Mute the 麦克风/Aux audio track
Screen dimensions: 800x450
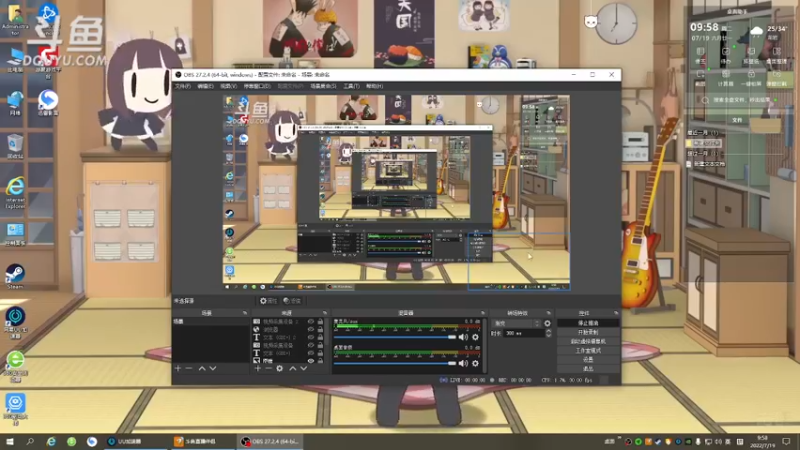point(463,337)
